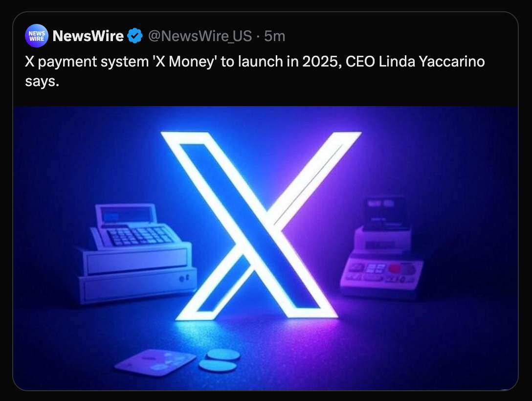
Task: Click the cash register's keypad
Action: pyautogui.click(x=140, y=234)
